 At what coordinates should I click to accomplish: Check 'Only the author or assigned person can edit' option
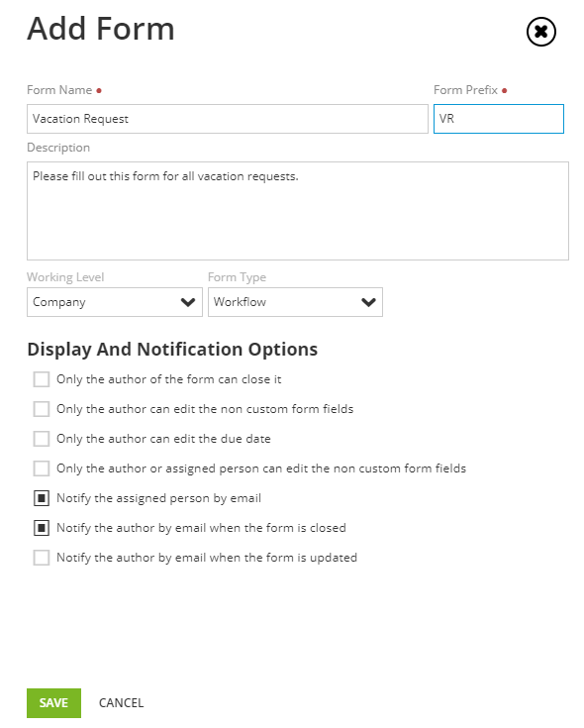(42, 468)
